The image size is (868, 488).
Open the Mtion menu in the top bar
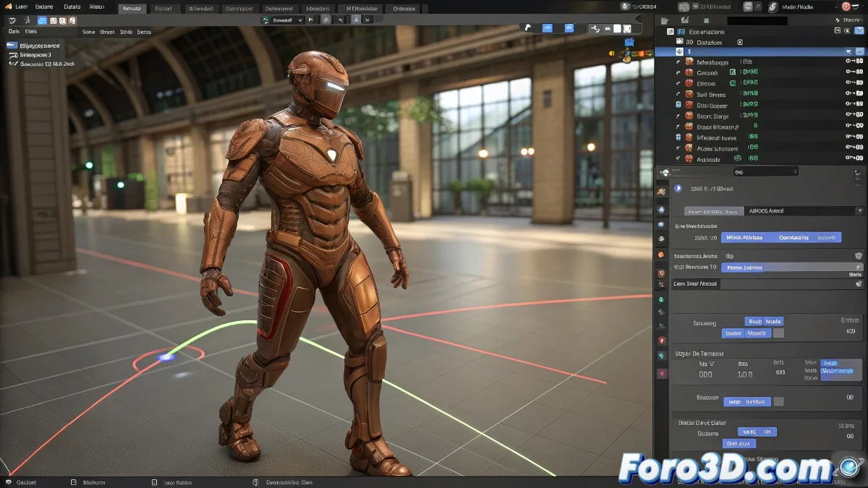[x=97, y=7]
